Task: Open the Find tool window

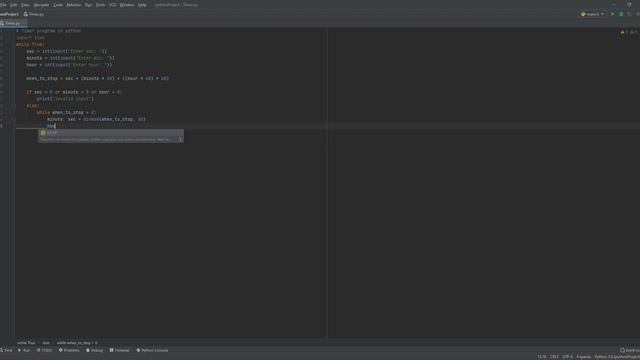Action: (6, 350)
